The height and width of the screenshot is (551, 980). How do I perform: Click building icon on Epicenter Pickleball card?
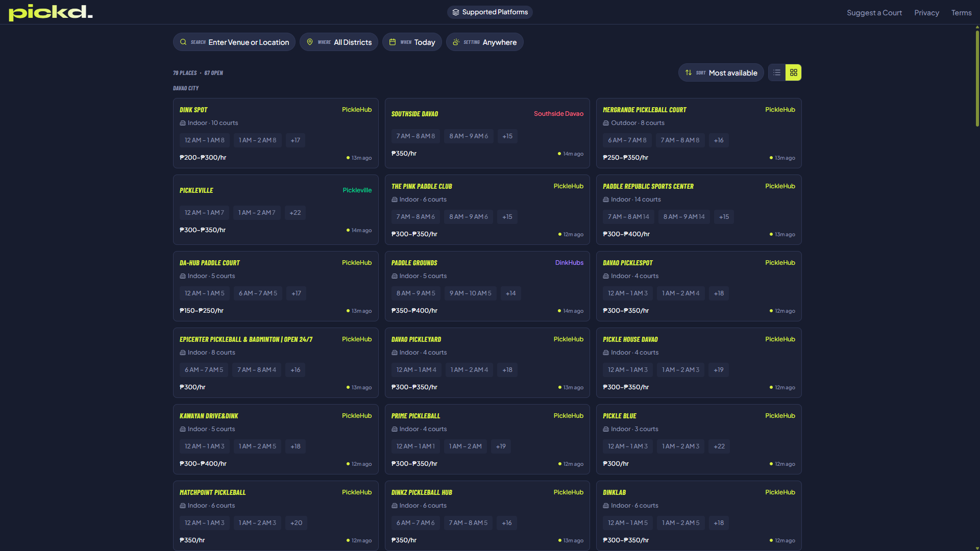(183, 353)
